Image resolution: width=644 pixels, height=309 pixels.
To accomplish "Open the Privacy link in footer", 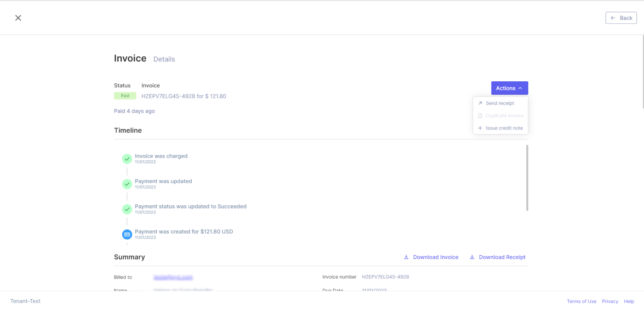I will coord(610,301).
